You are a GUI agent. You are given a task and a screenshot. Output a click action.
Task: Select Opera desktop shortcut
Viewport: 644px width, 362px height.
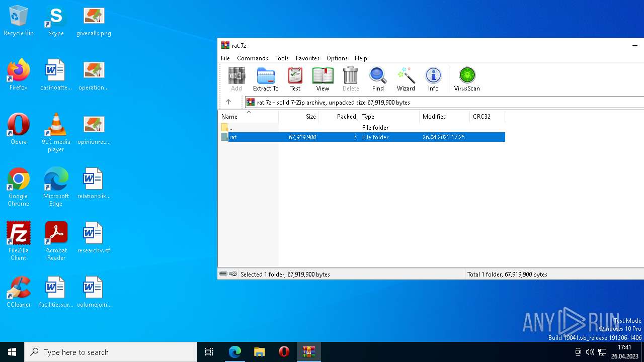(x=19, y=130)
